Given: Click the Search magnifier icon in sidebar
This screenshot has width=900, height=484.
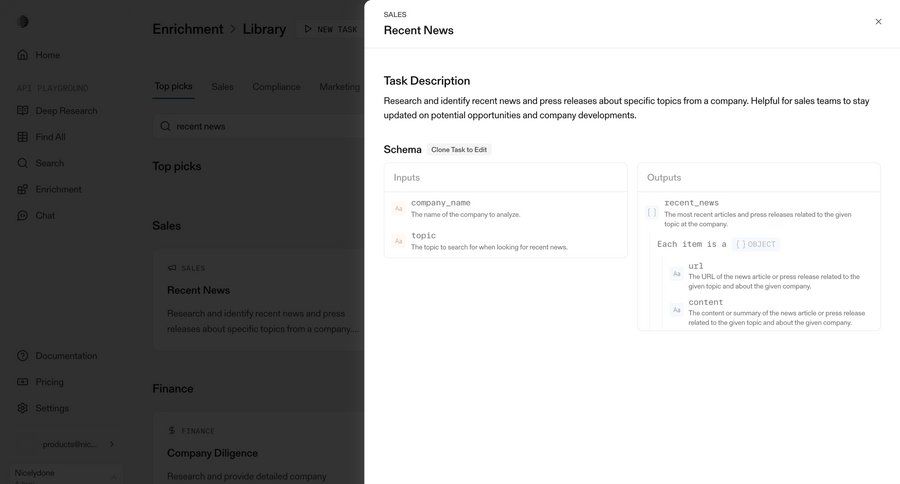Looking at the screenshot, I should pos(22,163).
